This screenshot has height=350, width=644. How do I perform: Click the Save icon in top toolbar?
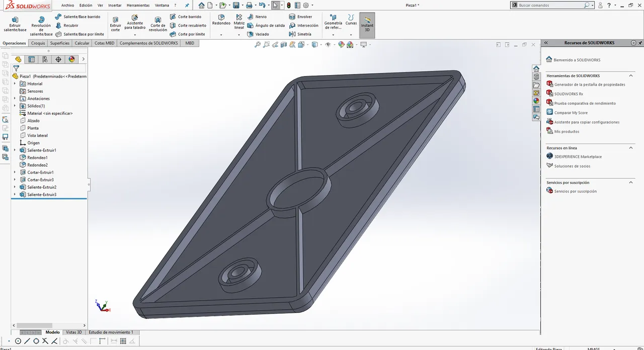tap(235, 5)
